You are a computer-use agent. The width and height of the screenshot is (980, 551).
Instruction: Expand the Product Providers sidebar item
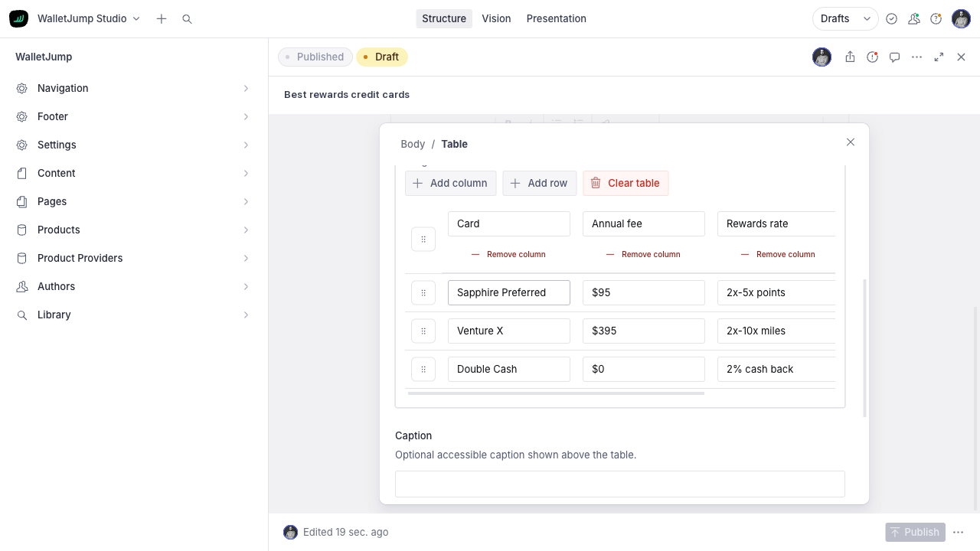click(134, 258)
